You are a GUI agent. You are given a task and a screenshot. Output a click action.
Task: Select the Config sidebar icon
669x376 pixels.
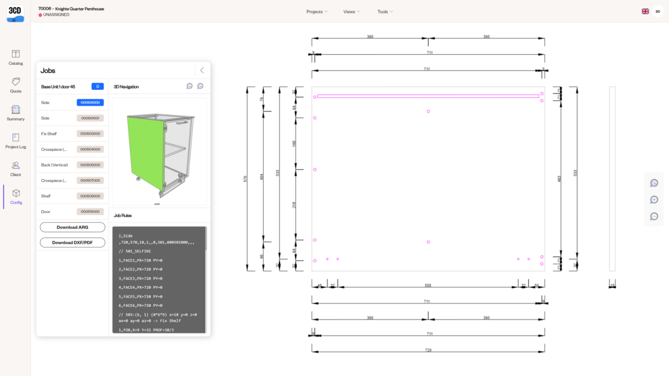coord(16,196)
